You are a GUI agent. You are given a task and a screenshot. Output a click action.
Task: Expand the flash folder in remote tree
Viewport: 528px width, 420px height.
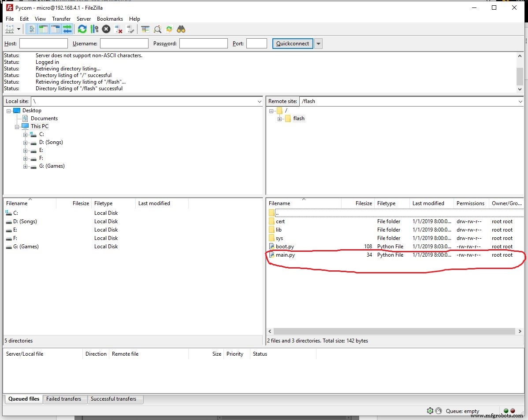279,119
